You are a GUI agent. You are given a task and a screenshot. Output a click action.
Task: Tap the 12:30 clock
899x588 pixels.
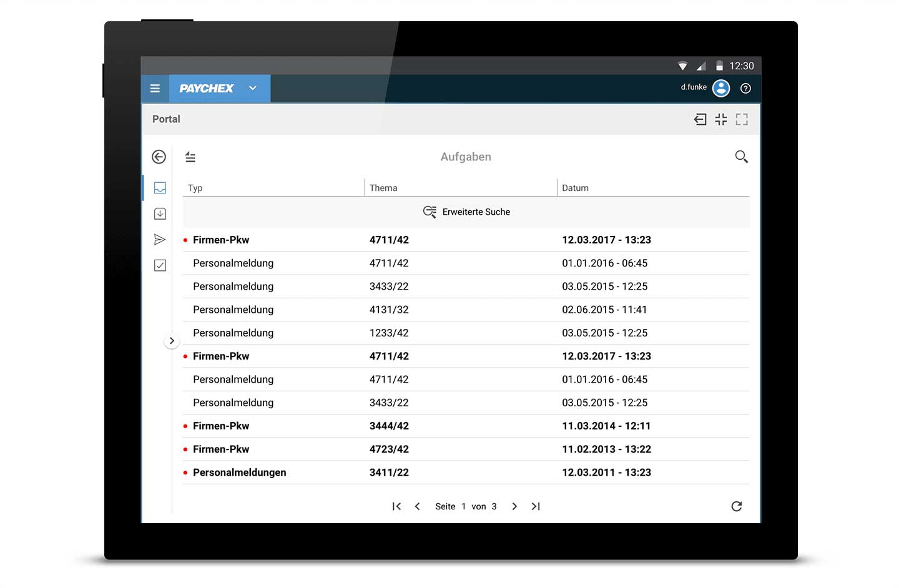pos(742,66)
